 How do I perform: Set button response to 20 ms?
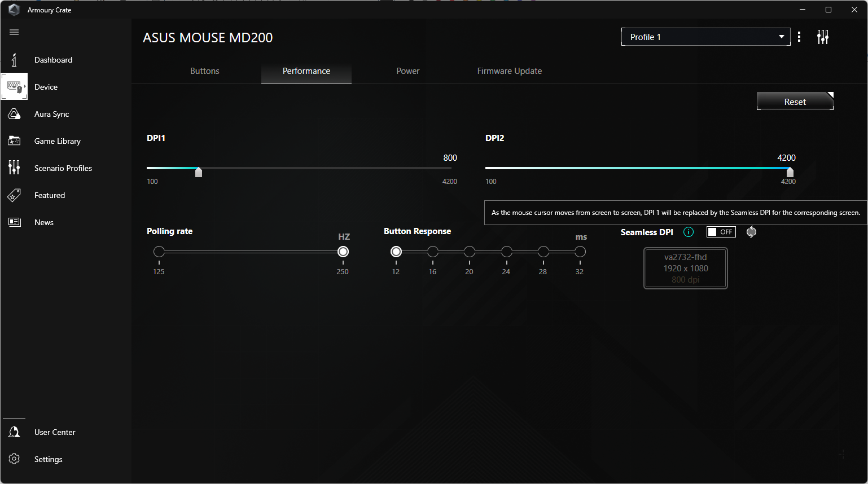[470, 252]
